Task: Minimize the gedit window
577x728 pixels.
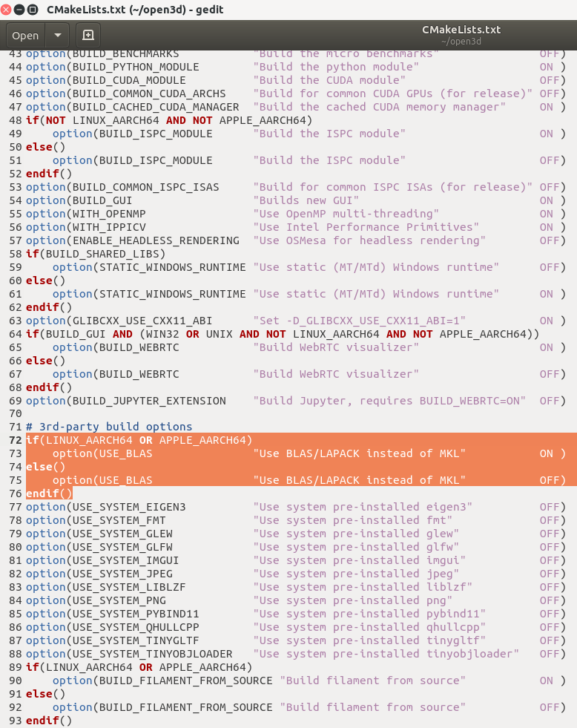Action: pyautogui.click(x=19, y=10)
